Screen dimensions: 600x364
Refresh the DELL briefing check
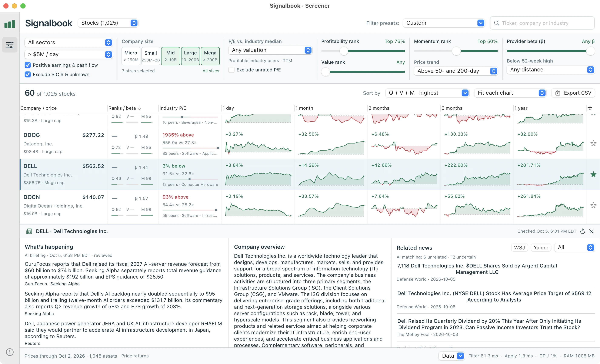click(x=583, y=231)
